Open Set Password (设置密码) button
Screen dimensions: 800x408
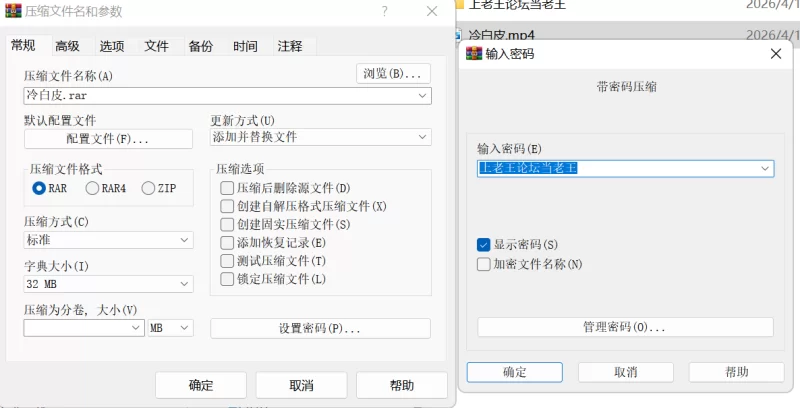320,328
